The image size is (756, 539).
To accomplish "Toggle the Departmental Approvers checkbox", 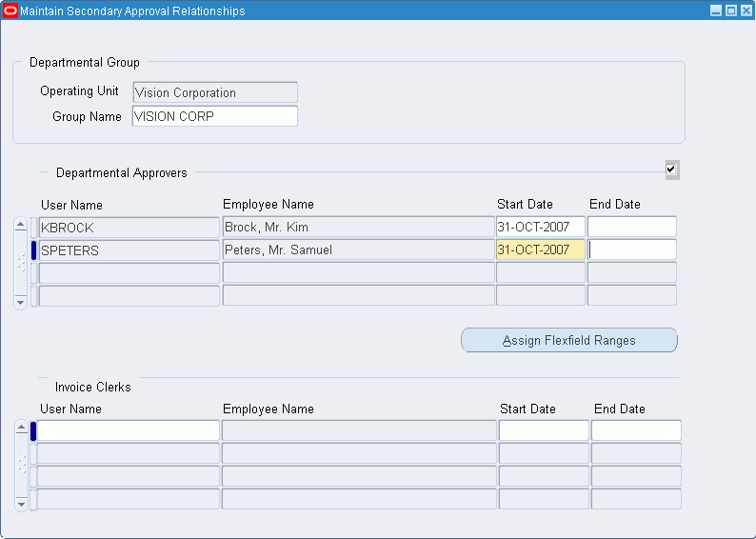I will pyautogui.click(x=671, y=170).
